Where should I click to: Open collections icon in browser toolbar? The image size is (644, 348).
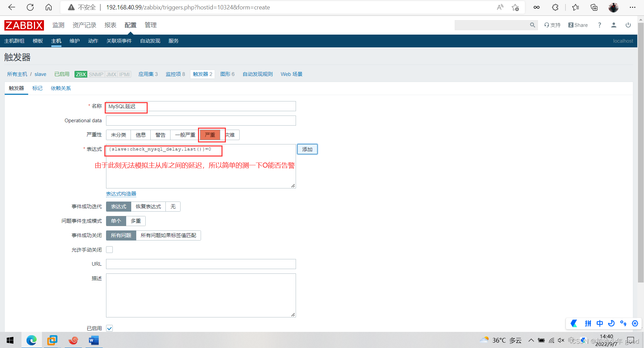tap(594, 7)
